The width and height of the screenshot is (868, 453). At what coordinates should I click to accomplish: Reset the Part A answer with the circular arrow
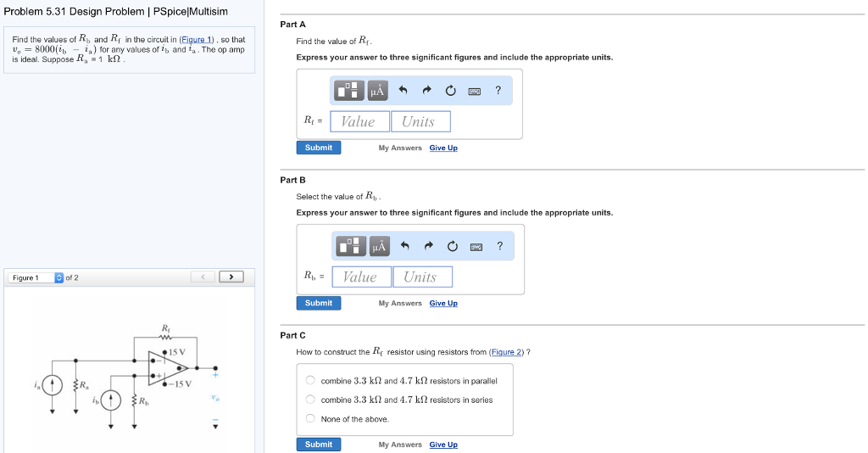450,90
